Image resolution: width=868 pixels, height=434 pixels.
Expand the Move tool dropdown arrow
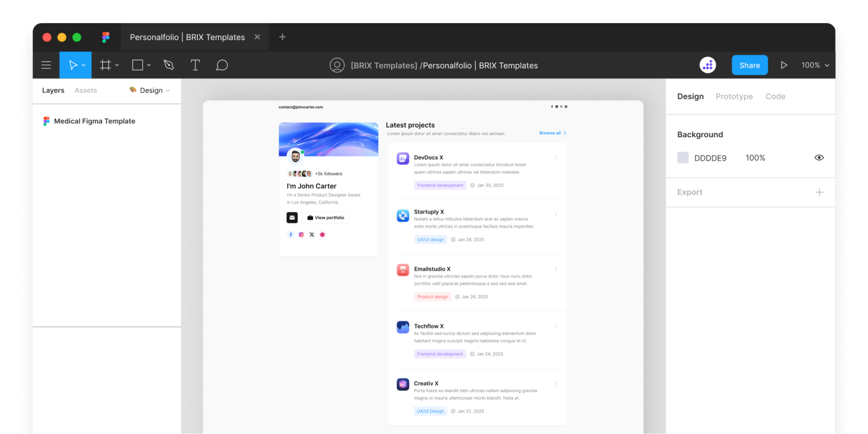[83, 64]
